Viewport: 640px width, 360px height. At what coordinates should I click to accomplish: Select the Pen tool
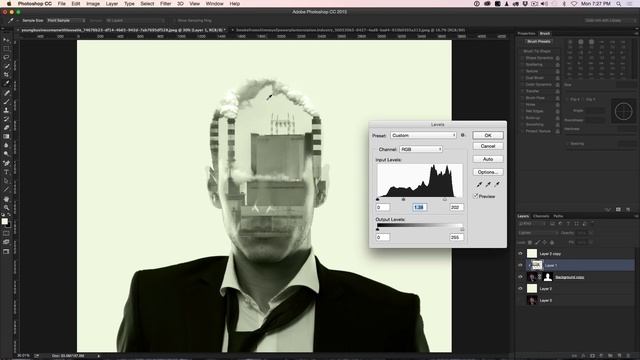click(6, 163)
